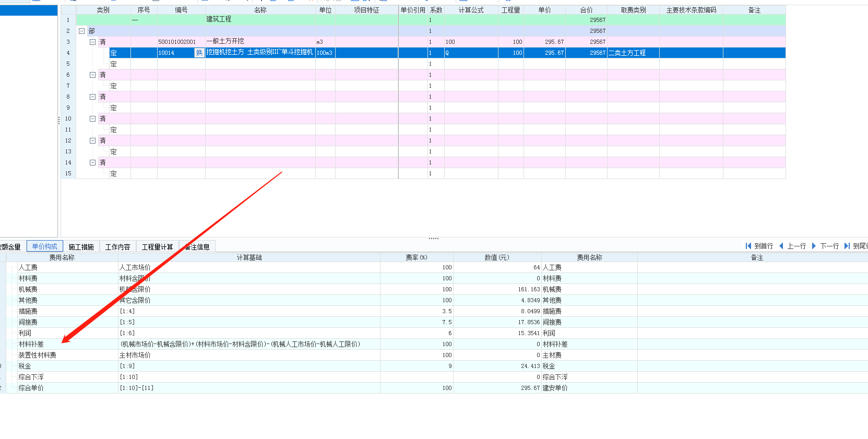
Task: Collapse the 清 node in row 3
Action: pos(92,42)
